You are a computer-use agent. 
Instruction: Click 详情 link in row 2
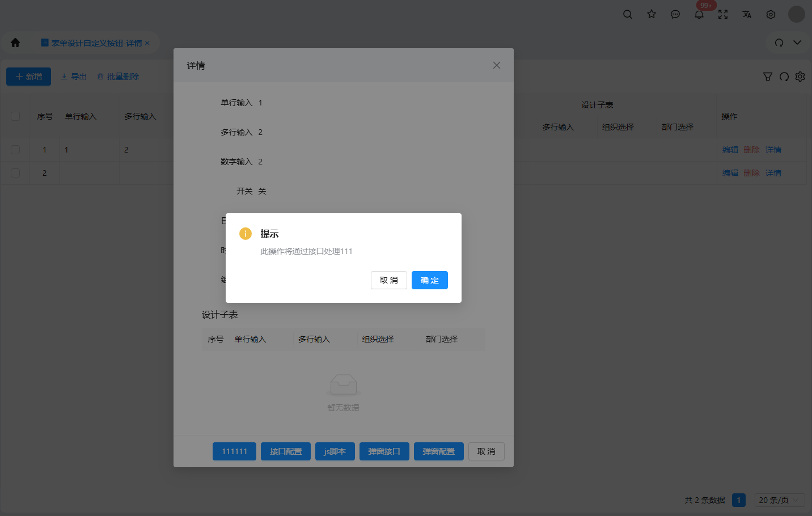tap(773, 173)
